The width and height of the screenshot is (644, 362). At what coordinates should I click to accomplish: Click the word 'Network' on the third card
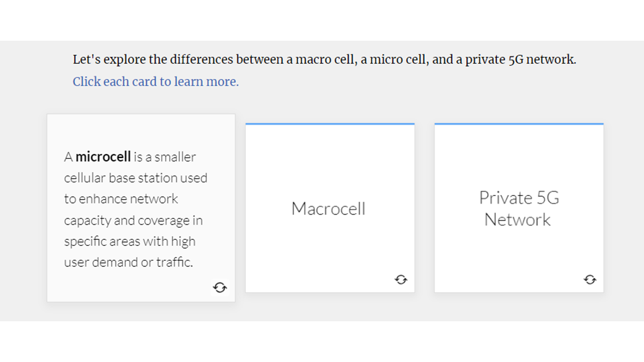[x=518, y=220]
